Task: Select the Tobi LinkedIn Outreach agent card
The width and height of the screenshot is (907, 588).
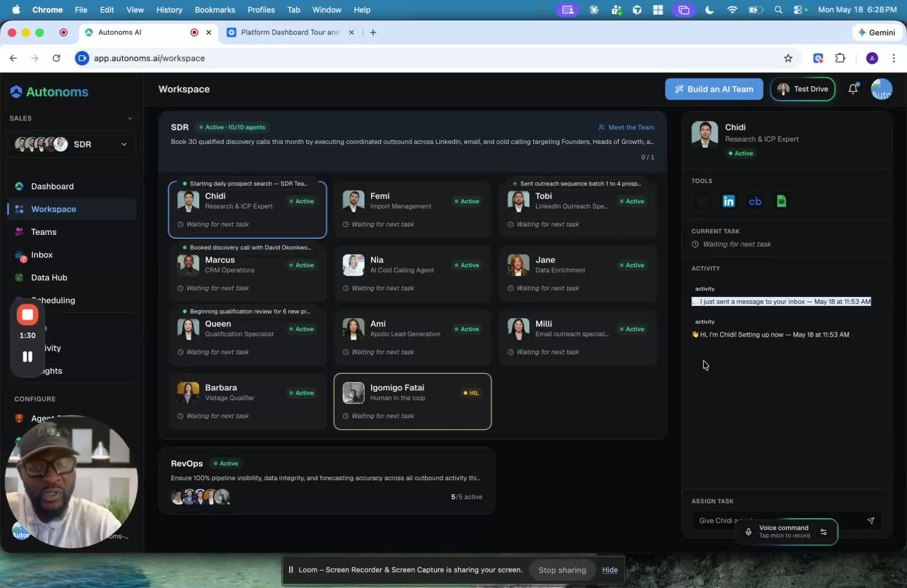Action: pyautogui.click(x=578, y=209)
